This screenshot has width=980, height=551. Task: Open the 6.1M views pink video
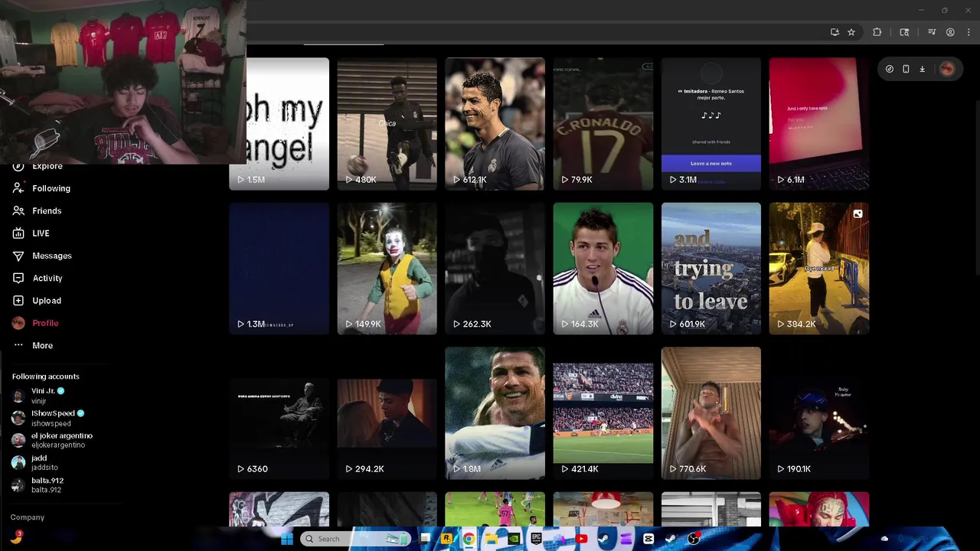click(x=819, y=123)
